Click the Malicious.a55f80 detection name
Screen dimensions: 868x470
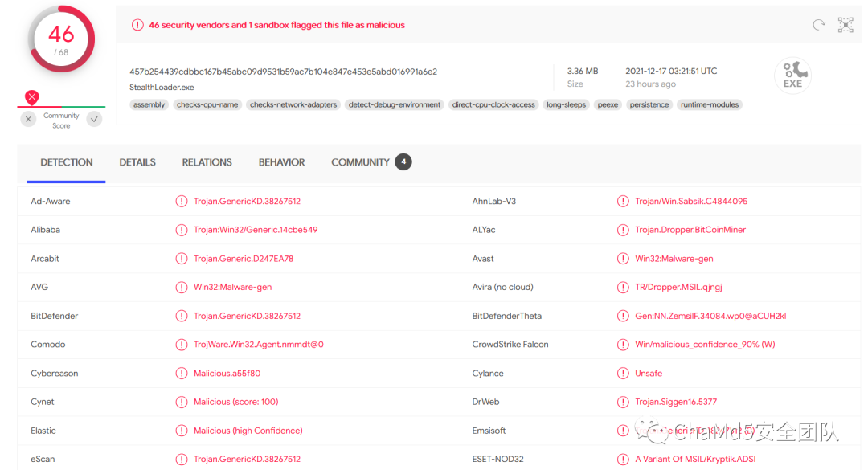point(227,373)
